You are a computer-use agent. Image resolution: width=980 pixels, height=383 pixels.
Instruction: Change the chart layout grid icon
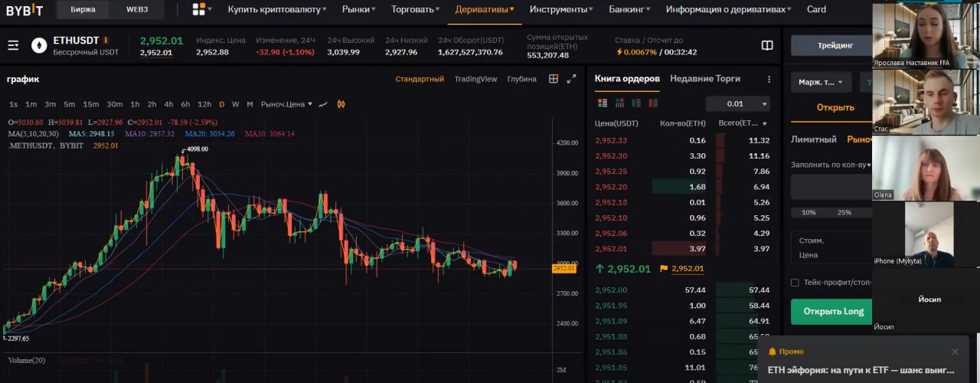pyautogui.click(x=554, y=79)
